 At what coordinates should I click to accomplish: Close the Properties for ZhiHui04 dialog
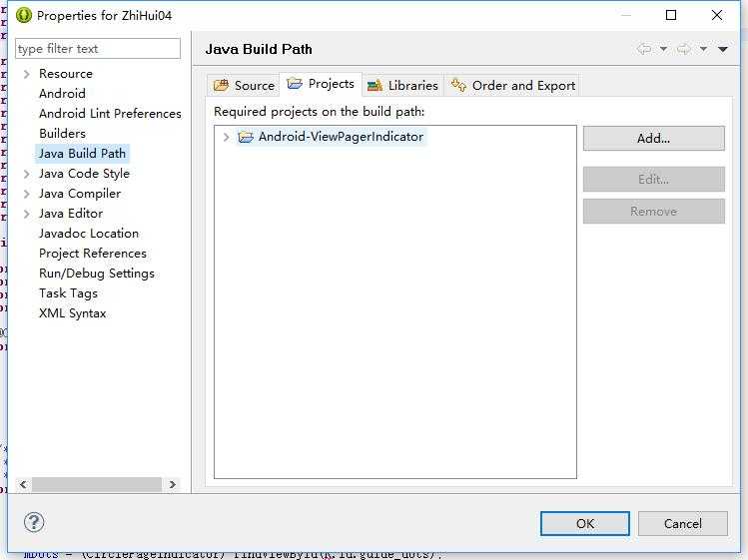(716, 15)
